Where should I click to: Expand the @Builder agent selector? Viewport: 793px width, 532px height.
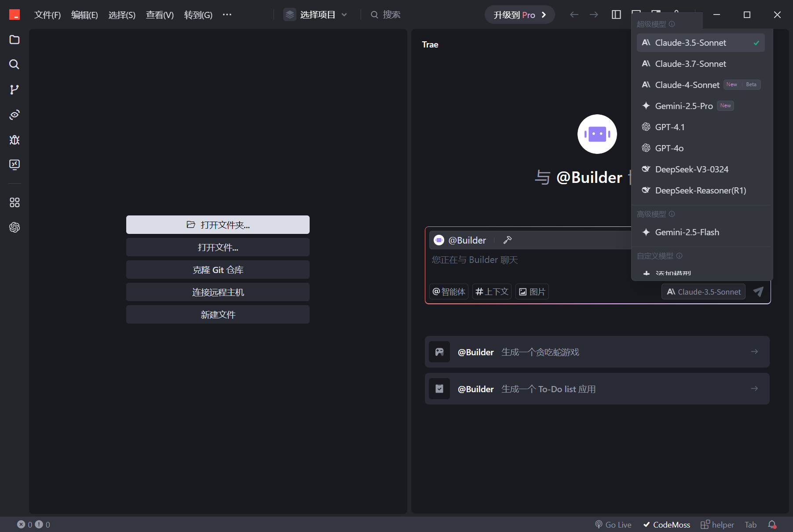click(460, 240)
